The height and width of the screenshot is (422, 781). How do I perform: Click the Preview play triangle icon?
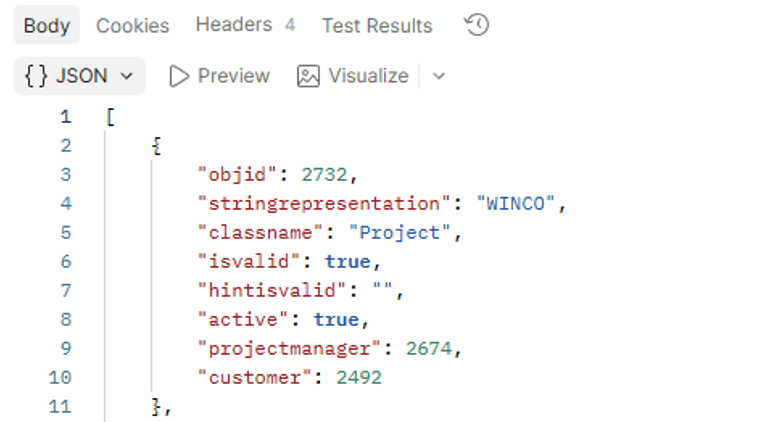tap(179, 76)
